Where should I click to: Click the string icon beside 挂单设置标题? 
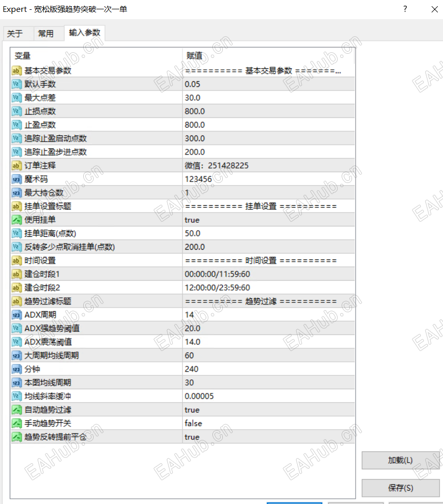[x=16, y=206]
